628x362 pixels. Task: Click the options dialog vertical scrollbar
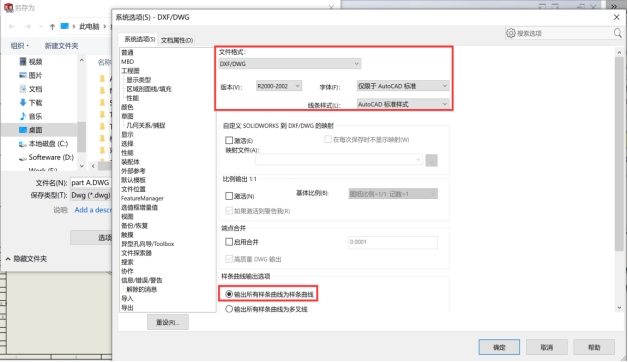pos(619,154)
